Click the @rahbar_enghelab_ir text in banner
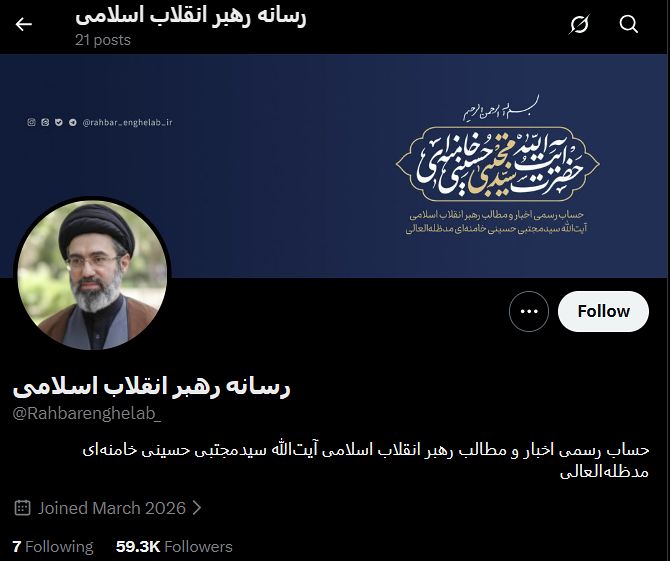This screenshot has width=670, height=561. [x=127, y=123]
